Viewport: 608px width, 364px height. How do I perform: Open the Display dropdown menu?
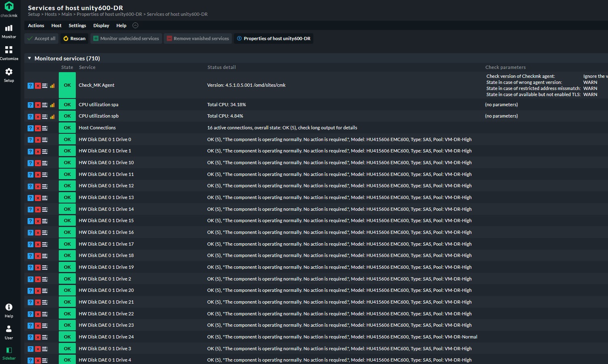(x=101, y=26)
